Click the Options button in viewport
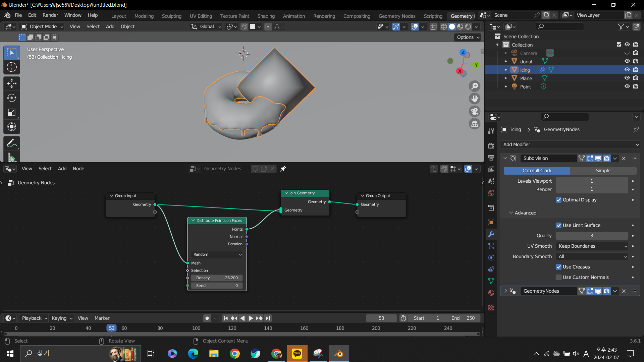Screen dimensions: 644x362 point(468,37)
